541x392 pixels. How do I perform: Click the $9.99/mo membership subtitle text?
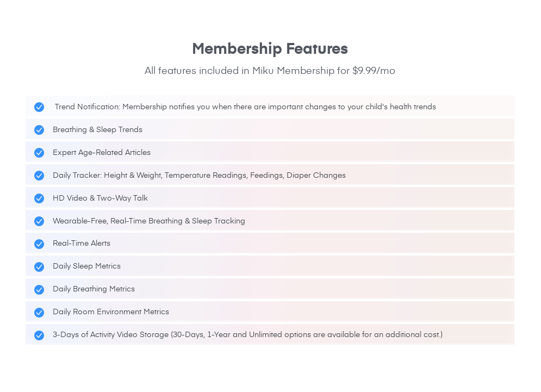pyautogui.click(x=270, y=71)
